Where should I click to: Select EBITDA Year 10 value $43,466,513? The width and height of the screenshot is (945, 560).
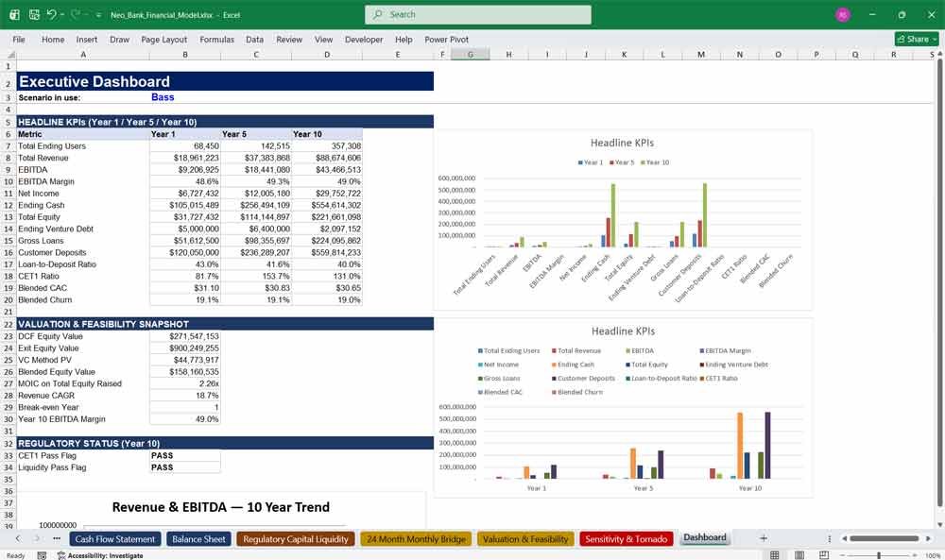[x=327, y=170]
